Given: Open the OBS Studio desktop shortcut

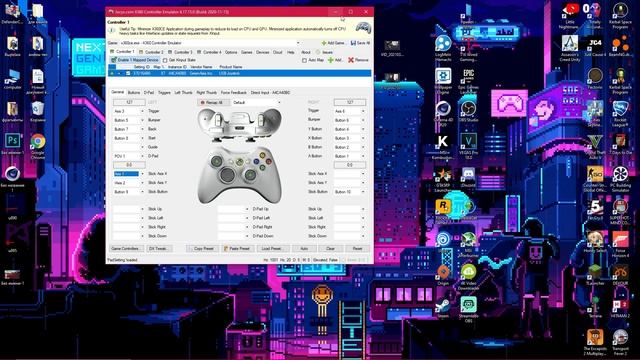Looking at the screenshot, I should click(x=468, y=109).
